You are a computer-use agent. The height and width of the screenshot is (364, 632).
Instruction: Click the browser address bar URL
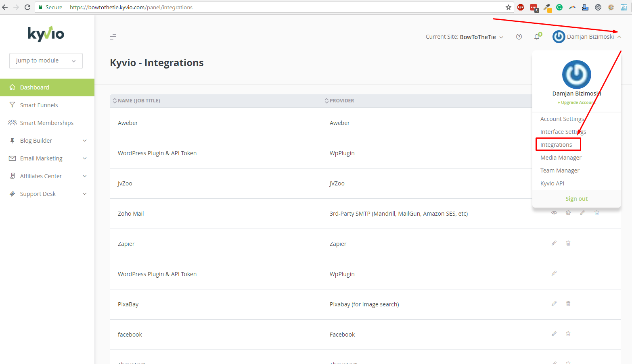(131, 7)
